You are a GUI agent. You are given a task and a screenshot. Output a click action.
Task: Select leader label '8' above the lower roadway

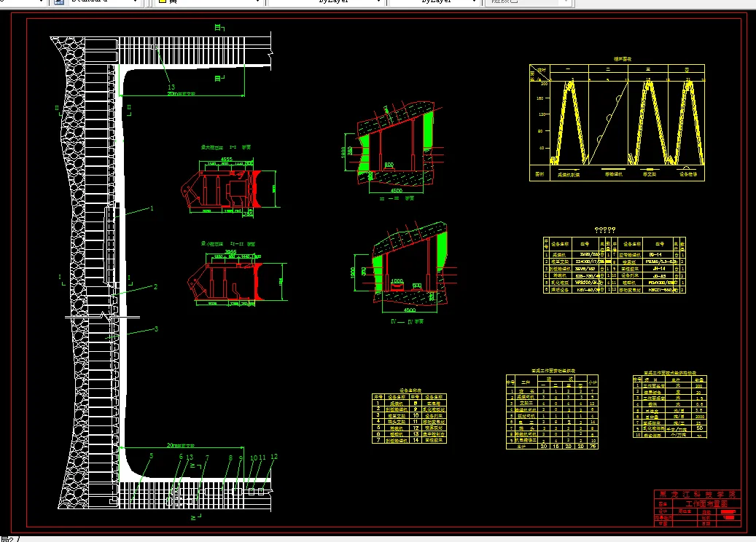pyautogui.click(x=230, y=458)
